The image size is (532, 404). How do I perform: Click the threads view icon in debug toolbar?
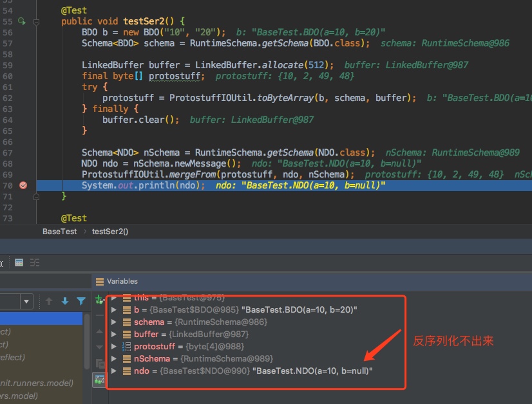pyautogui.click(x=34, y=262)
